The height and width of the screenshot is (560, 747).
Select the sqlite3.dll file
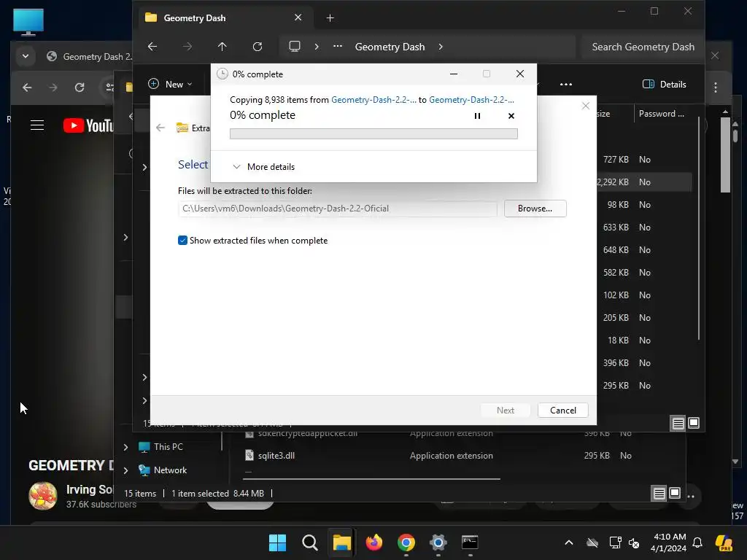276,456
